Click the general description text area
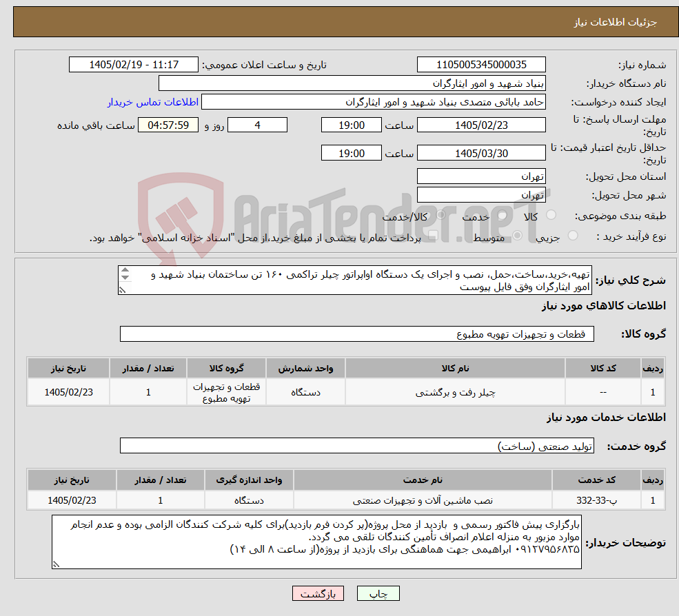Viewport: 679px width, 616px height. click(354, 280)
